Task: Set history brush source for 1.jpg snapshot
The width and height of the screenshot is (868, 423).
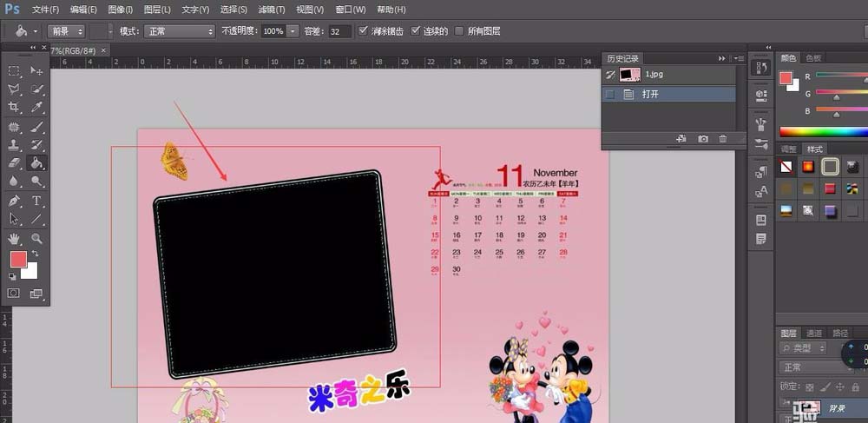Action: click(610, 74)
